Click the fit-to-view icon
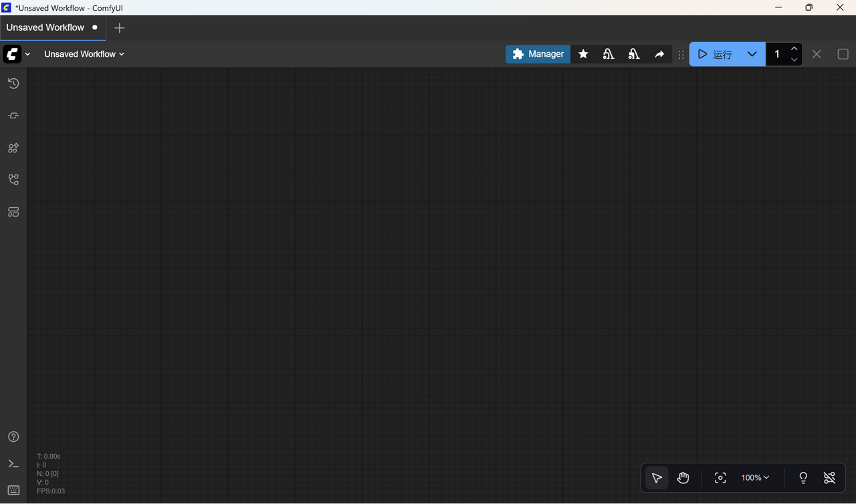This screenshot has height=504, width=856. [x=720, y=477]
